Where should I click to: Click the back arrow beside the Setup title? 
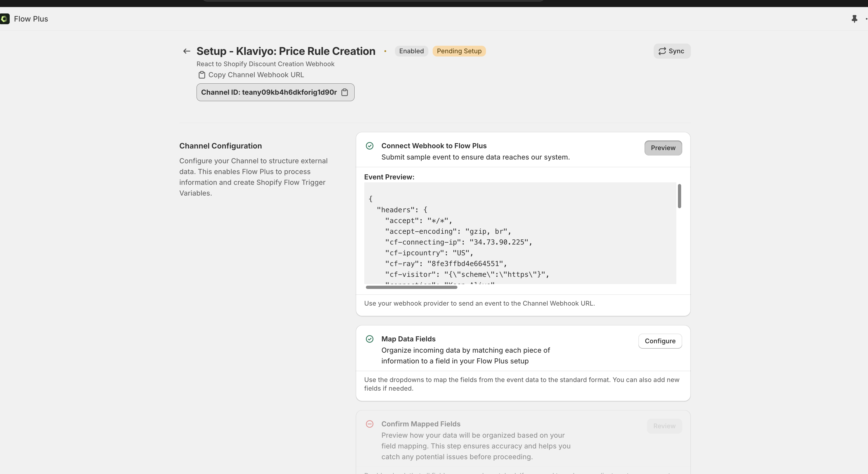(187, 51)
